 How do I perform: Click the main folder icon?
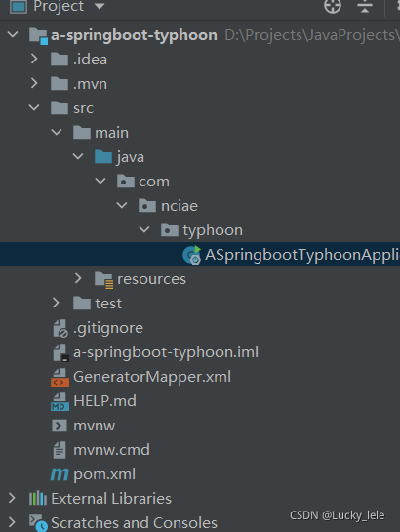pyautogui.click(x=82, y=133)
